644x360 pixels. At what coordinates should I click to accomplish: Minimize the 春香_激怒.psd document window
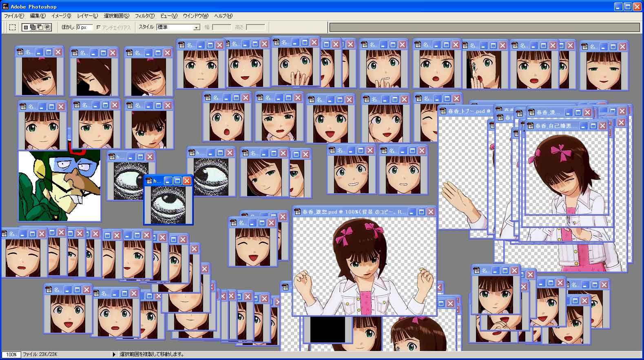point(412,212)
